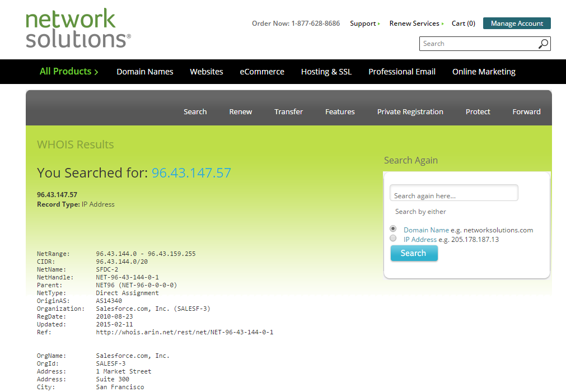Image resolution: width=566 pixels, height=392 pixels.
Task: Open the Protect tab
Action: coord(478,112)
